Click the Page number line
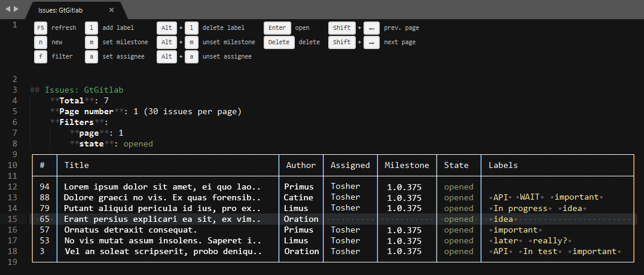Screen dimensions: 644x275 (x=145, y=111)
